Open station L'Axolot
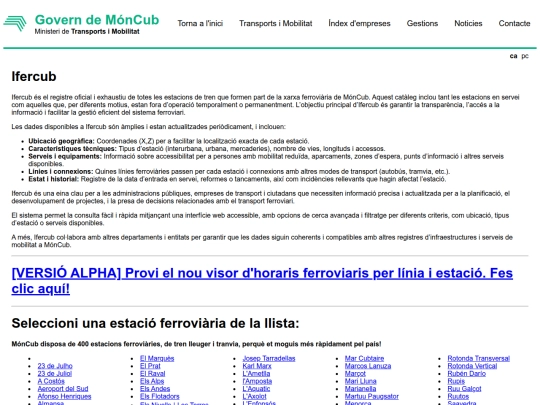Screen dimensions: 540x405 (255, 396)
